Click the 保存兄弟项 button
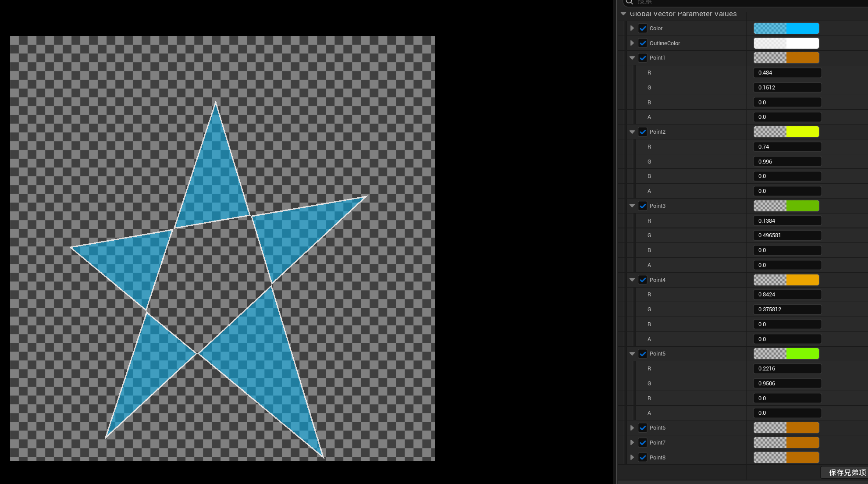This screenshot has width=868, height=484. [x=846, y=473]
